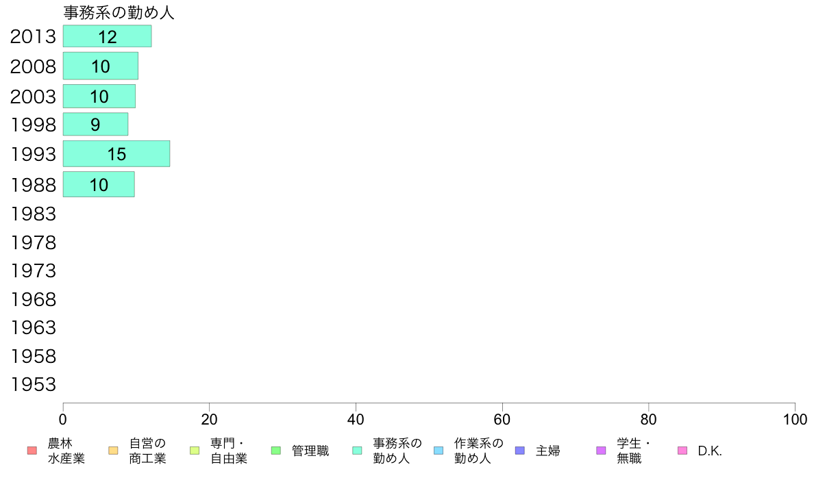The image size is (814, 504).
Task: Click the purple-blue 主婦 legend swatch
Action: pyautogui.click(x=520, y=451)
